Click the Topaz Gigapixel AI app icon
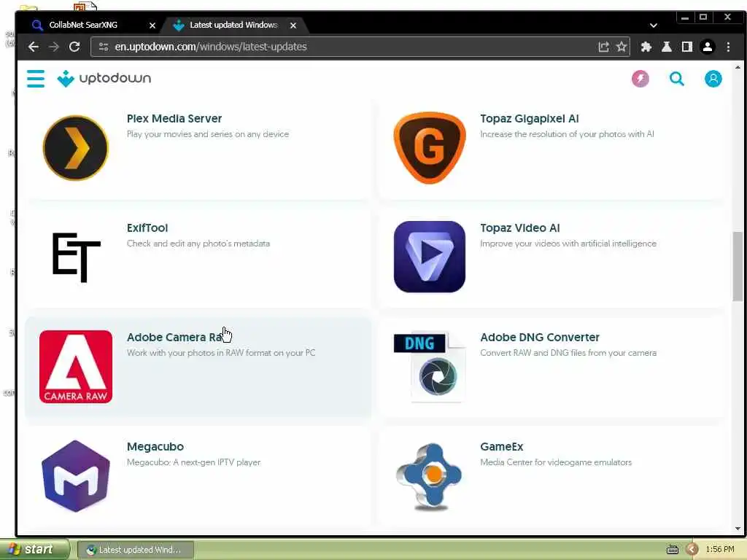The width and height of the screenshot is (747, 560). point(429,148)
